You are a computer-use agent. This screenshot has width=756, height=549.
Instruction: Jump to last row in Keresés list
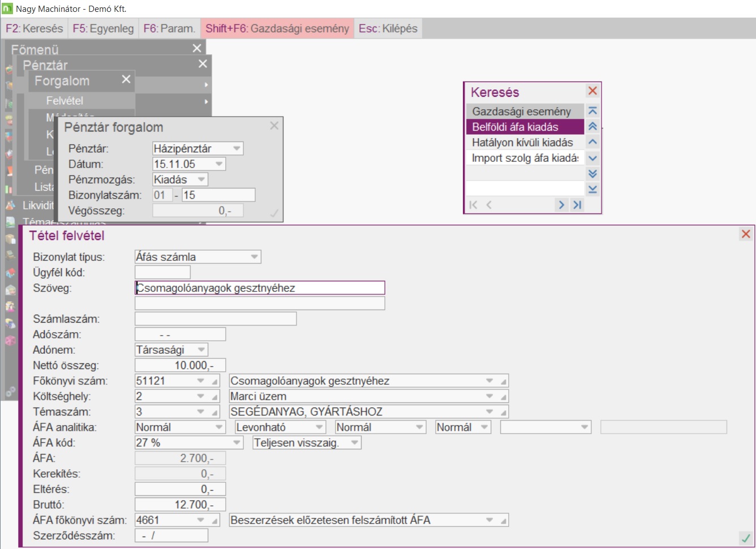(x=592, y=189)
